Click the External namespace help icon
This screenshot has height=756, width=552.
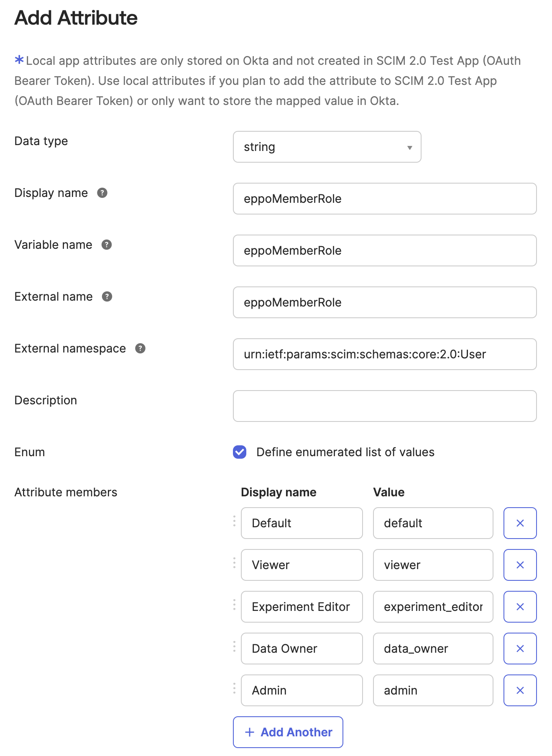(x=140, y=348)
